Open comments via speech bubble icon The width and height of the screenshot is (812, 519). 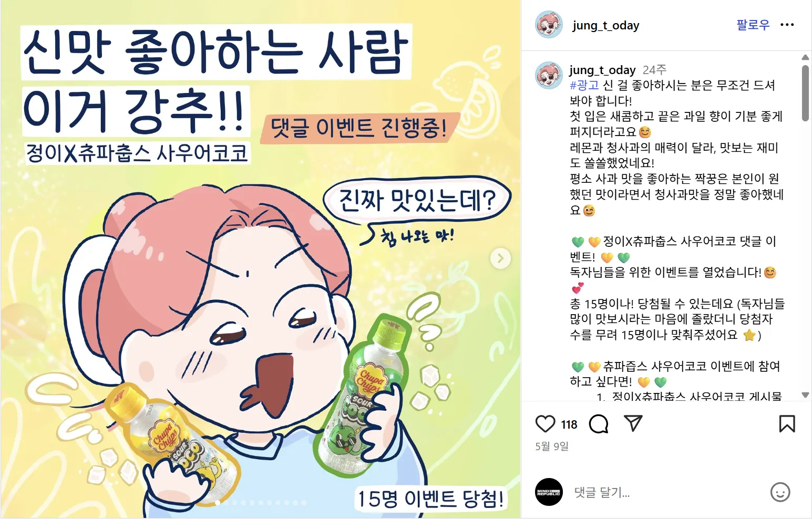(599, 424)
